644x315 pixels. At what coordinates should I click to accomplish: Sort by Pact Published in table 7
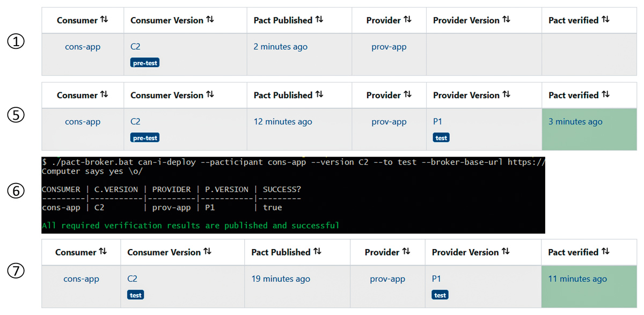317,252
